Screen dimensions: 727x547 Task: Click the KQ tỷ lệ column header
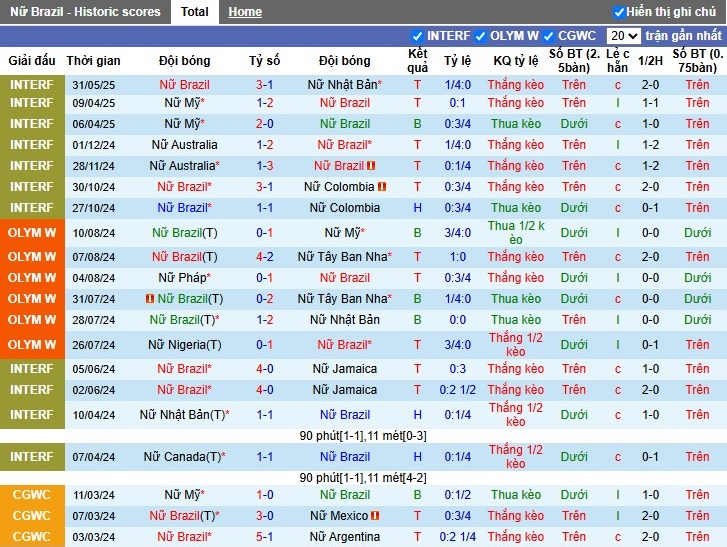click(516, 61)
